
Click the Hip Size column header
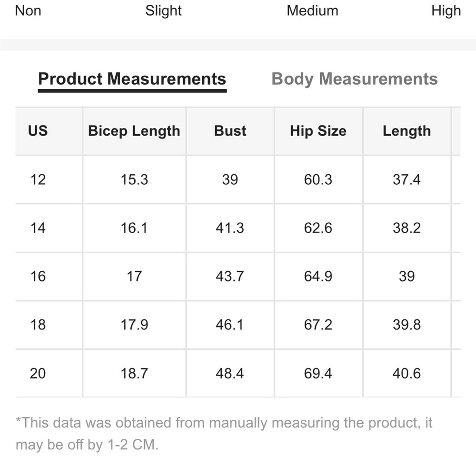[318, 131]
